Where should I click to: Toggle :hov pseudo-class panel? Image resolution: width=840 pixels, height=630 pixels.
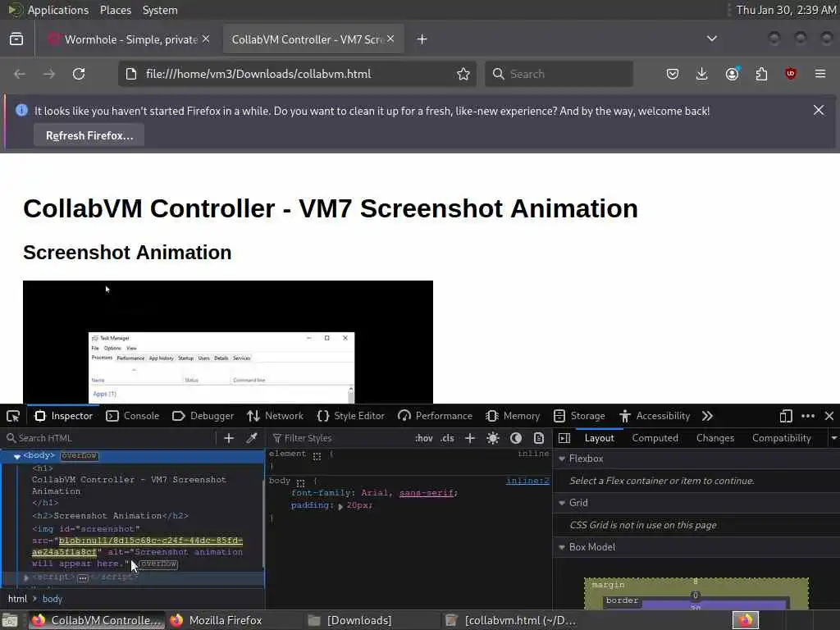(x=424, y=438)
